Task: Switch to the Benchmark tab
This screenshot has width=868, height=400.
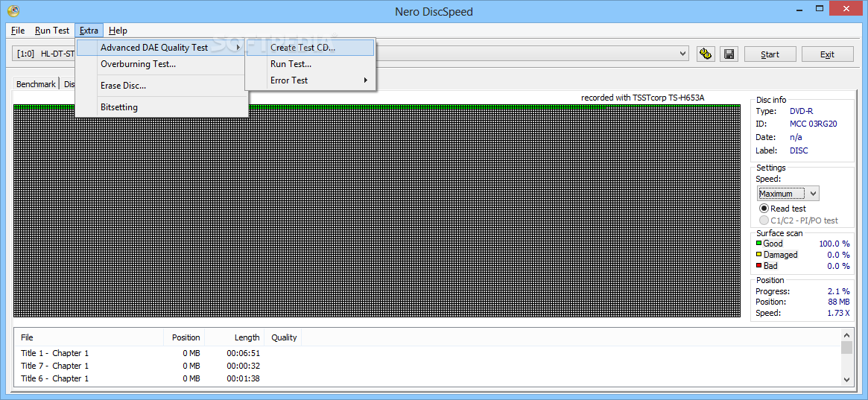Action: point(36,84)
